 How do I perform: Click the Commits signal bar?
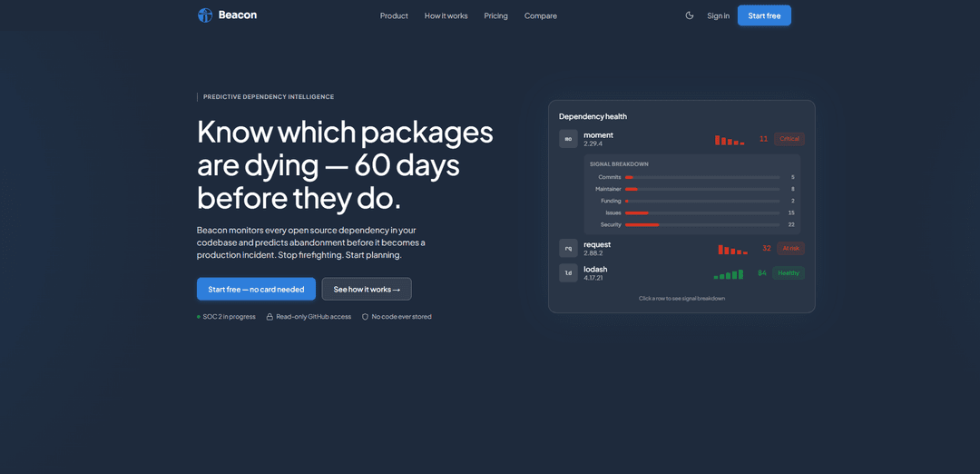[702, 178]
